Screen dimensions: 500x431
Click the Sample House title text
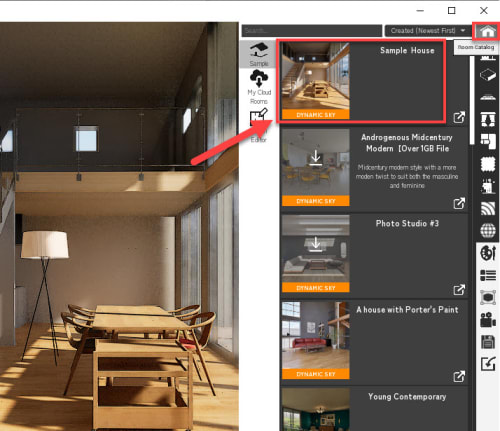(x=407, y=51)
